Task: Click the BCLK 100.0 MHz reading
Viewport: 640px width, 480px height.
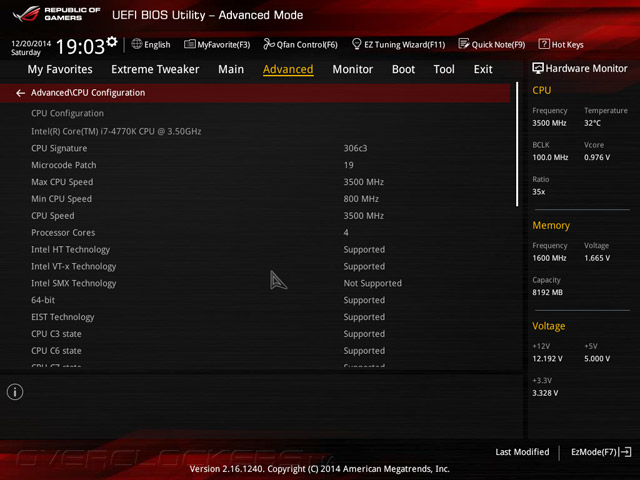Action: [550, 157]
